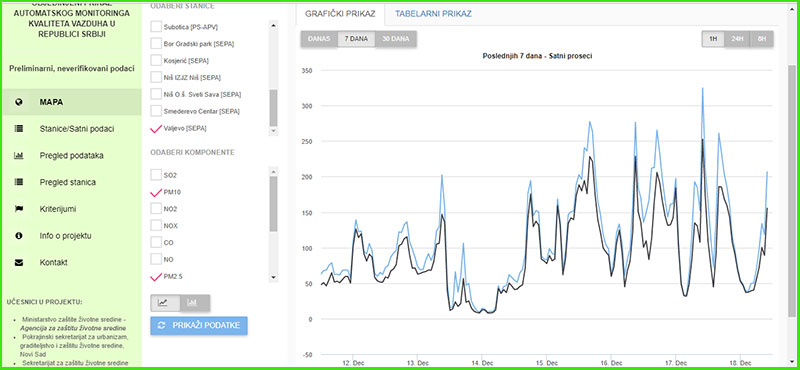Select the bar chart type icon
This screenshot has width=800, height=370.
(195, 303)
